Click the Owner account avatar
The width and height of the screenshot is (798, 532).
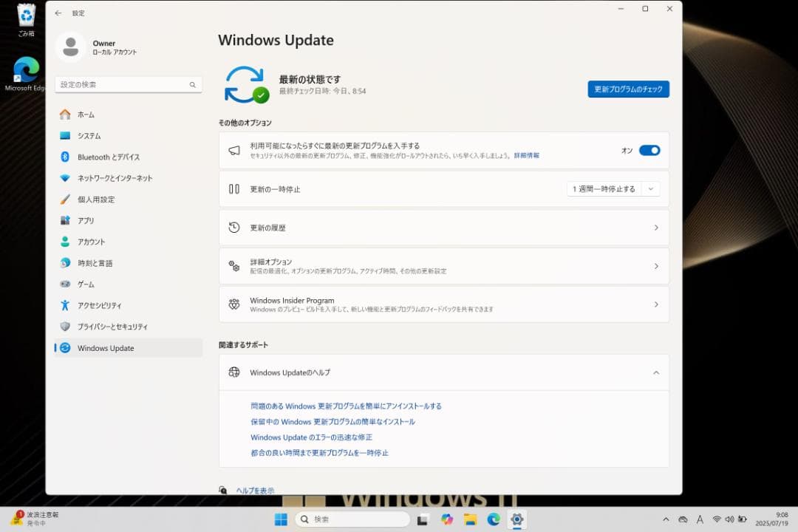tap(70, 47)
